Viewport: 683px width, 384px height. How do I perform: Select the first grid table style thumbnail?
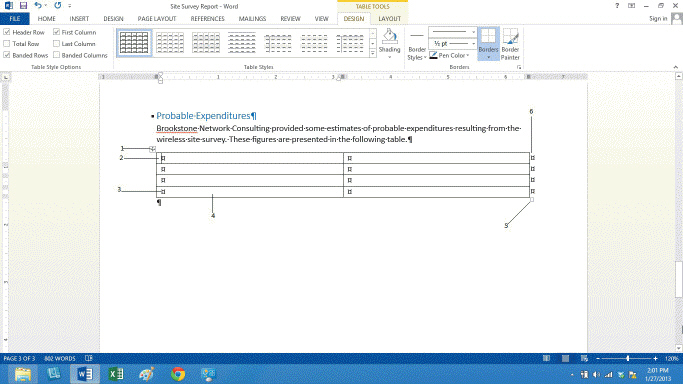coord(134,43)
